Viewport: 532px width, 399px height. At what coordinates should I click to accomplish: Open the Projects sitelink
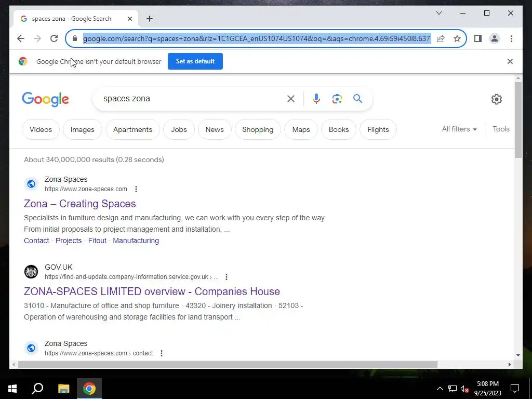69,241
